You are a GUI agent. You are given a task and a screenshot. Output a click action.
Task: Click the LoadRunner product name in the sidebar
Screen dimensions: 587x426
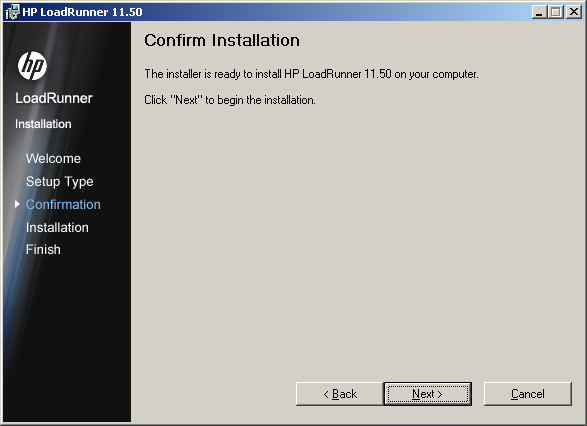(54, 98)
